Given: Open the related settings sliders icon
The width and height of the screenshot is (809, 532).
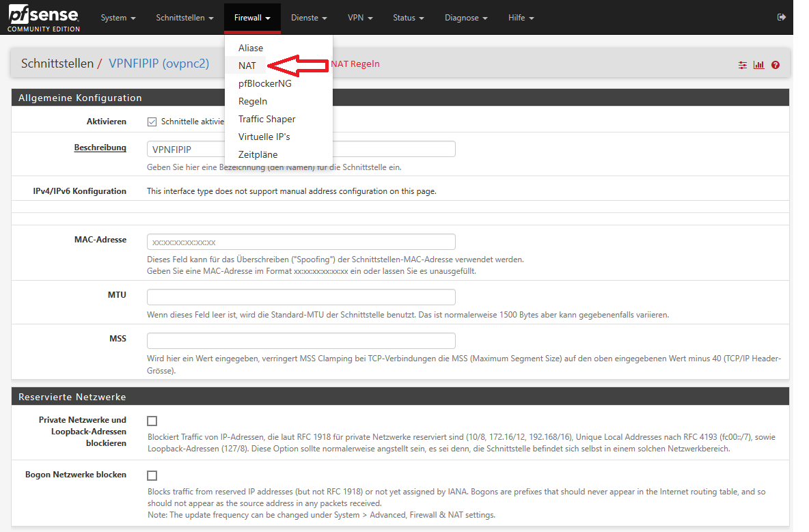Looking at the screenshot, I should point(743,65).
